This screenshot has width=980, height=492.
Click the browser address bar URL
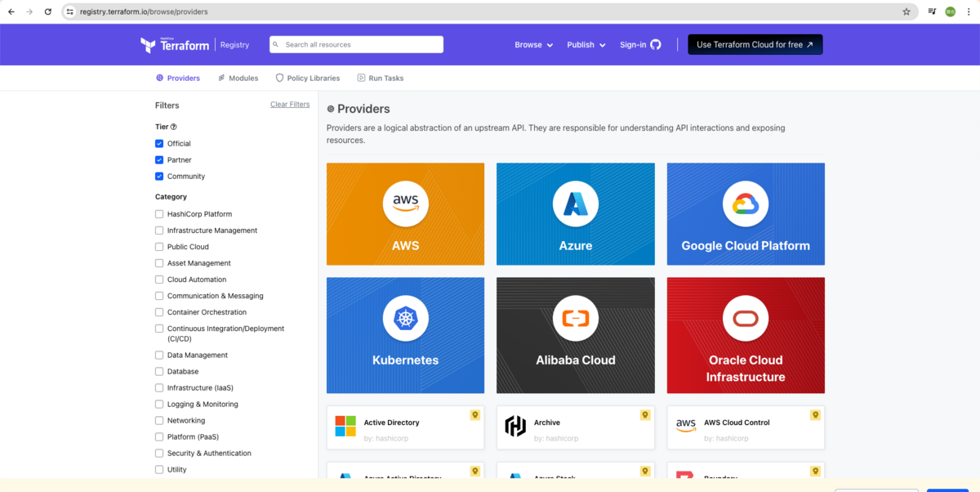pos(144,12)
